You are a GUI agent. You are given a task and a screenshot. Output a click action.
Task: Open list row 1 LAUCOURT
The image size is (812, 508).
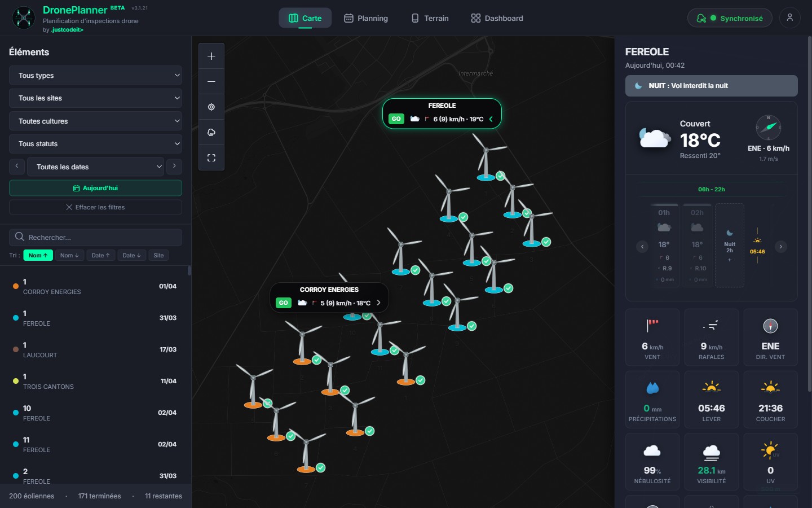[95, 349]
